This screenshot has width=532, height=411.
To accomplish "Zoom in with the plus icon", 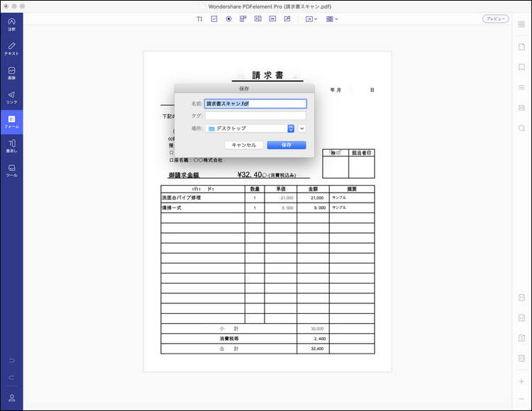I will 521,381.
